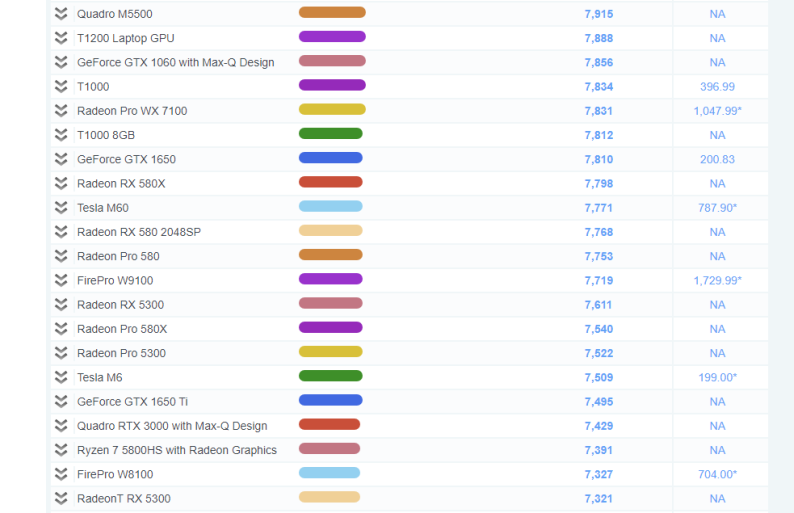The width and height of the screenshot is (794, 513).
Task: Click the price 1,047.99*
Action: (x=718, y=111)
